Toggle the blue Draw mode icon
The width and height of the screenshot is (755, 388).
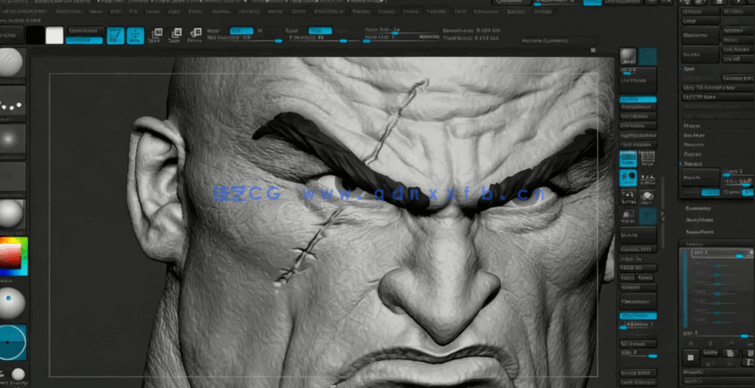pyautogui.click(x=135, y=36)
